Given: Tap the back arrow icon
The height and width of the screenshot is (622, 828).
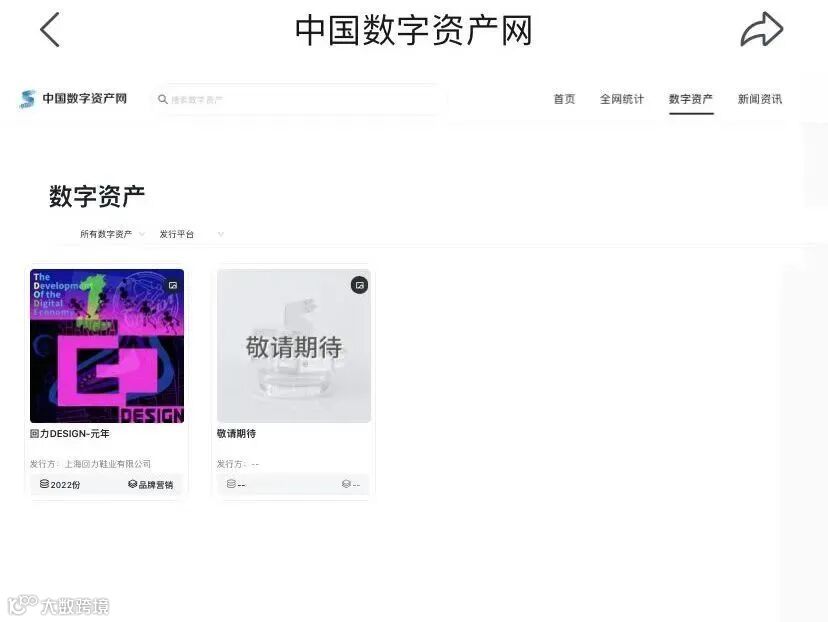Looking at the screenshot, I should [50, 30].
